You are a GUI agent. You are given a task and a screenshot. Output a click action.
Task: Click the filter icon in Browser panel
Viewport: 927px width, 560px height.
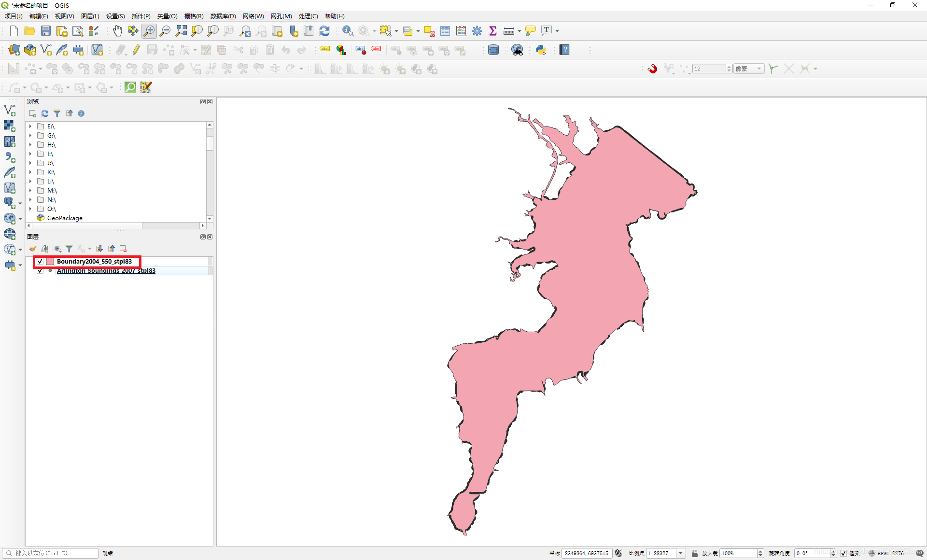click(57, 113)
